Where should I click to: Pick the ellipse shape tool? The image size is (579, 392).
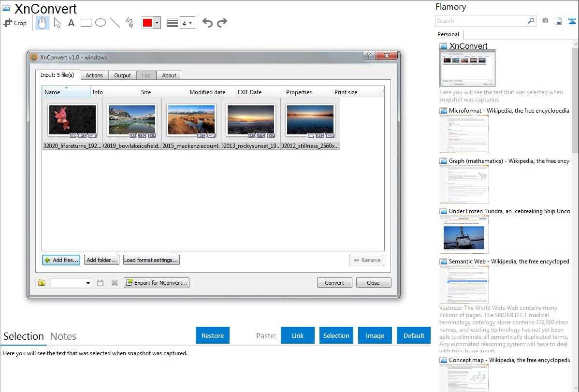pyautogui.click(x=101, y=23)
